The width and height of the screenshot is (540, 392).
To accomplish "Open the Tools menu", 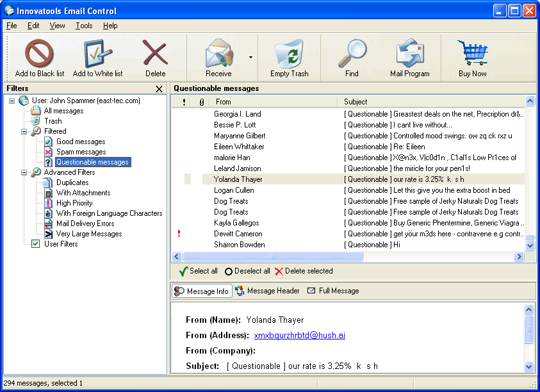I will pyautogui.click(x=84, y=26).
